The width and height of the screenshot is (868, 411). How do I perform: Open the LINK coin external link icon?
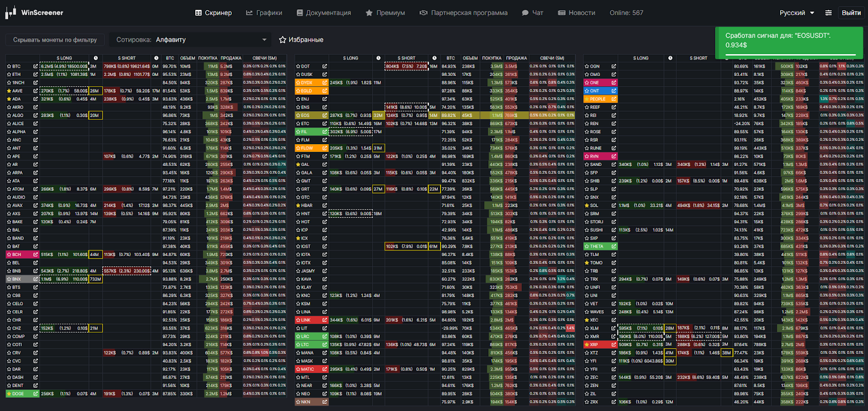[x=324, y=320]
